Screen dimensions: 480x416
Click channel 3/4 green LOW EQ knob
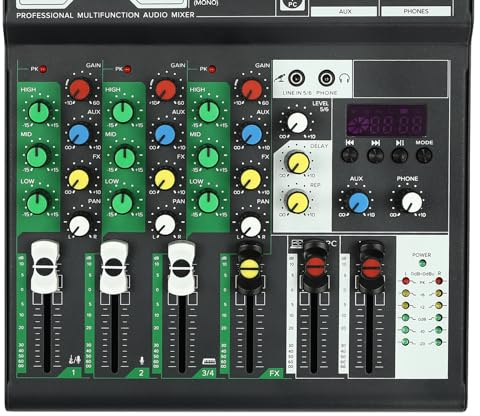point(208,202)
